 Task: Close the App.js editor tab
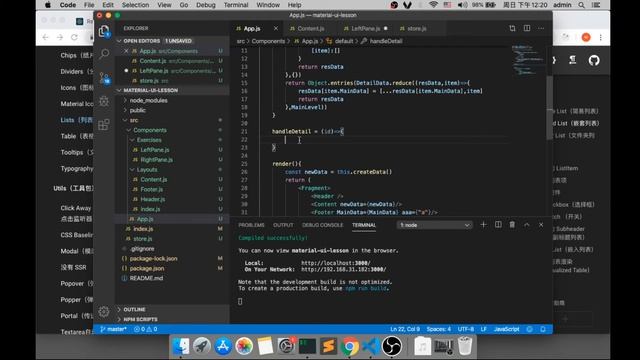[x=276, y=28]
